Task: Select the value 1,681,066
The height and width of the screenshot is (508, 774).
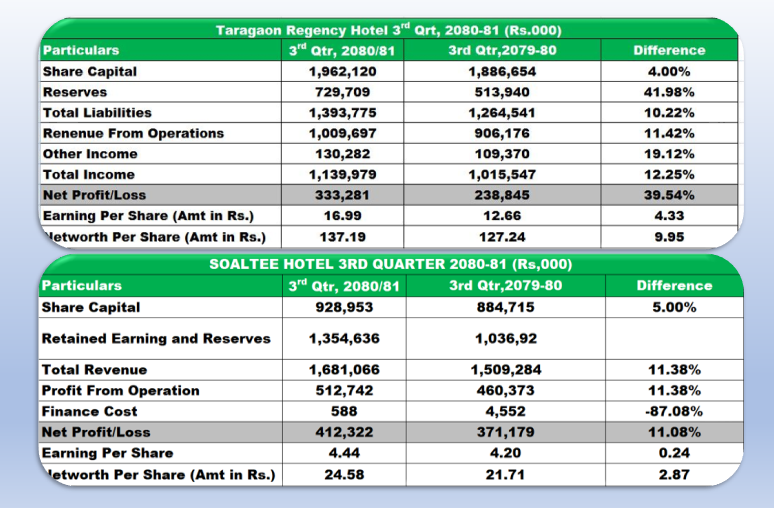Action: tap(344, 370)
